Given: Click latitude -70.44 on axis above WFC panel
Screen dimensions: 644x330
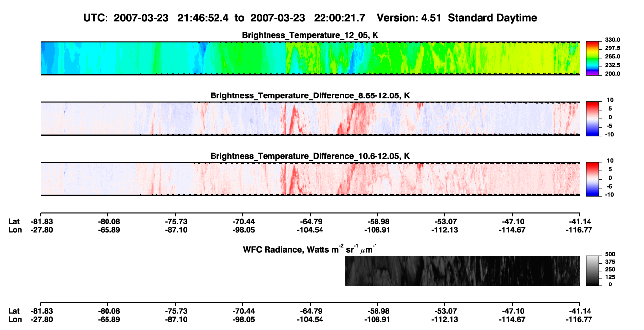Looking at the screenshot, I should tap(243, 221).
